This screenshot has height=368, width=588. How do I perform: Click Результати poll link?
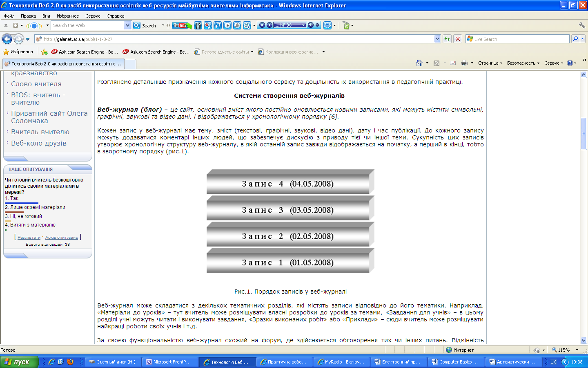[29, 238]
